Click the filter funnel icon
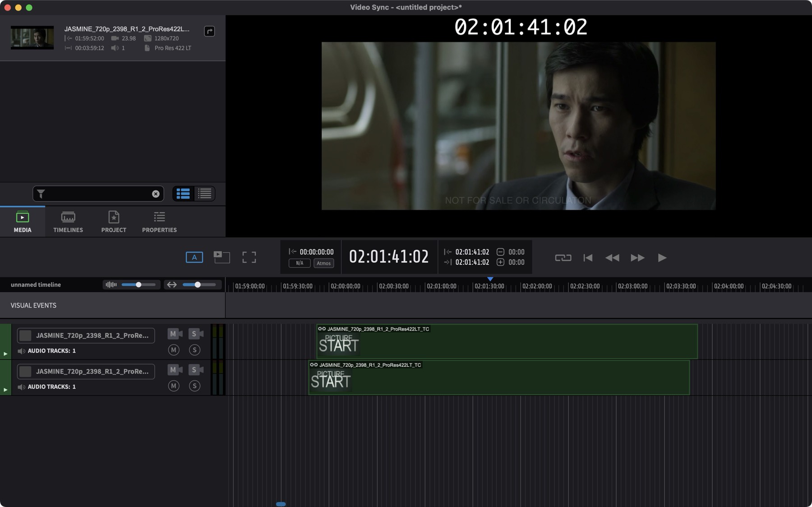Image resolution: width=812 pixels, height=507 pixels. 41,194
